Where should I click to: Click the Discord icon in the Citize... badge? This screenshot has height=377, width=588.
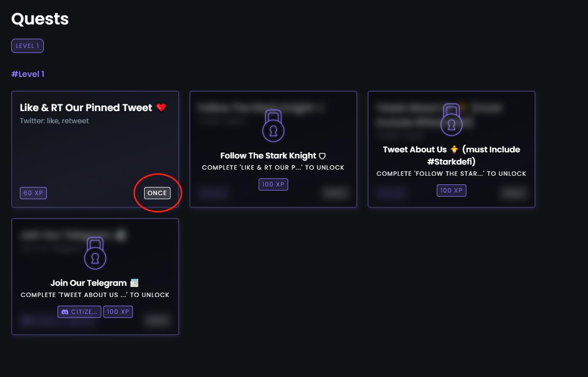[x=65, y=311]
